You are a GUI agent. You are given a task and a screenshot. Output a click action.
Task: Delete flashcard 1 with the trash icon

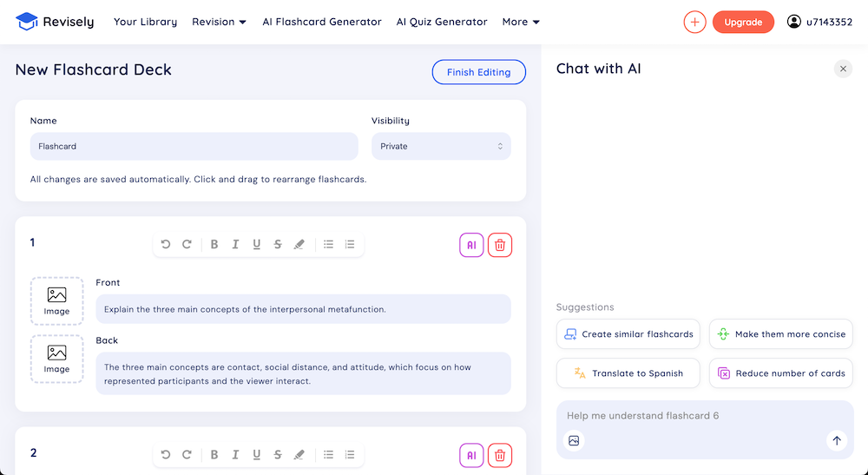500,245
